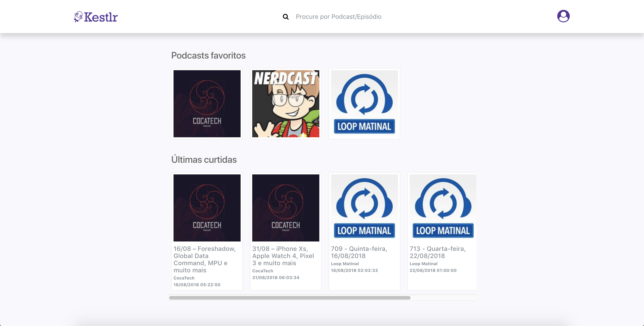The height and width of the screenshot is (326, 644).
Task: Click 'Loop Matinal' label under episode 713
Action: [x=423, y=264]
